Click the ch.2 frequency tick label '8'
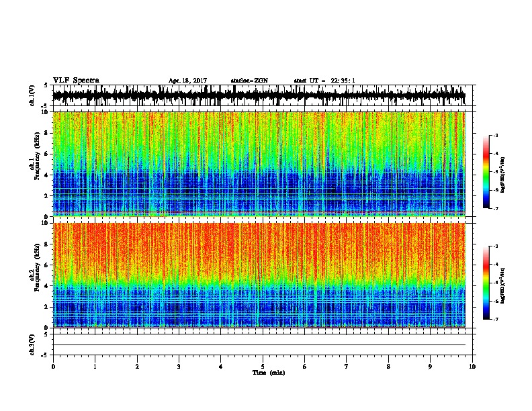 pos(47,244)
